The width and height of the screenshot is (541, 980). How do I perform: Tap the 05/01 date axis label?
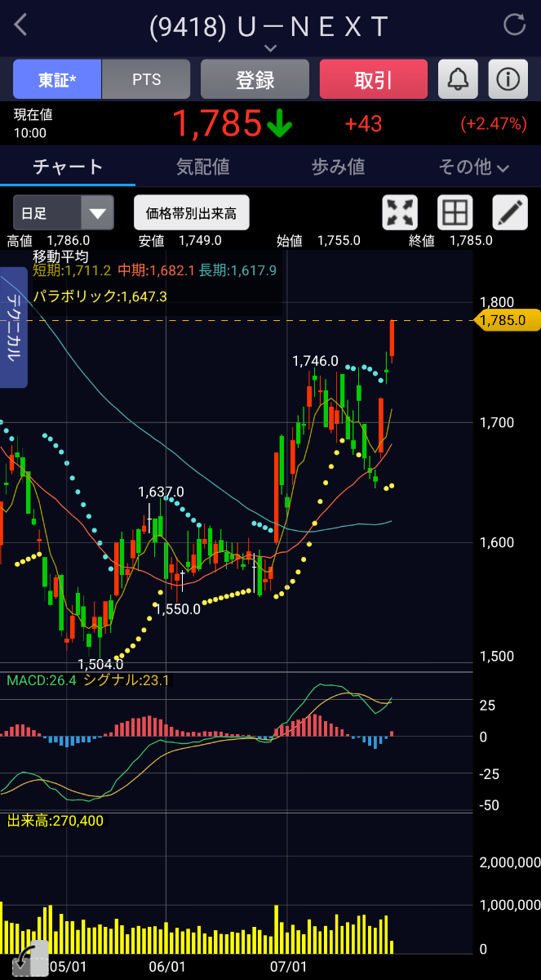click(67, 966)
